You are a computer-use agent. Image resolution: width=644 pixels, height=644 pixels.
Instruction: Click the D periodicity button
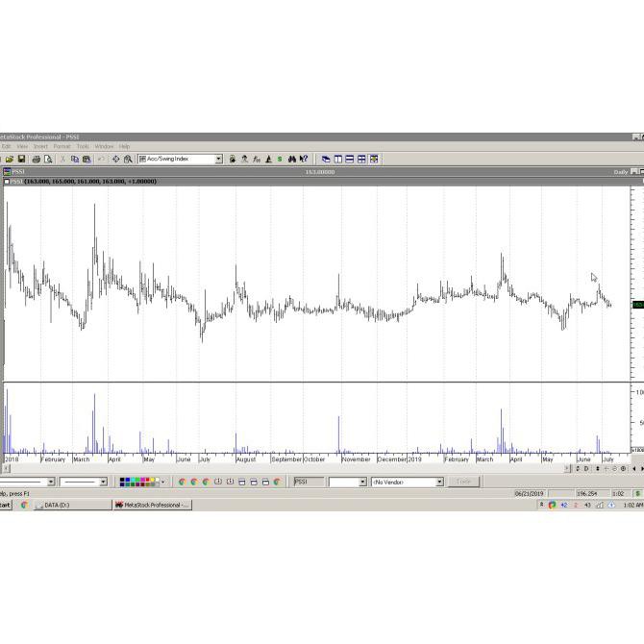point(586,469)
